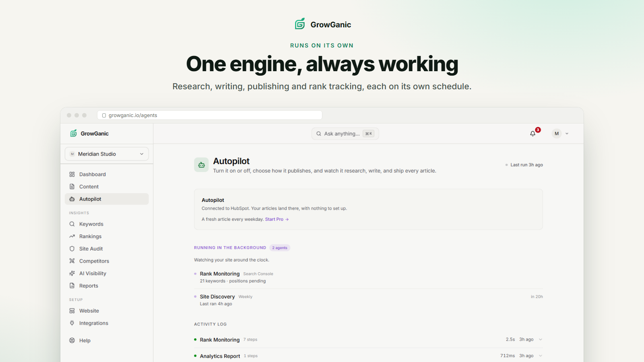The image size is (644, 362).
Task: Open the Meridian Studio workspace dropdown
Action: click(107, 154)
